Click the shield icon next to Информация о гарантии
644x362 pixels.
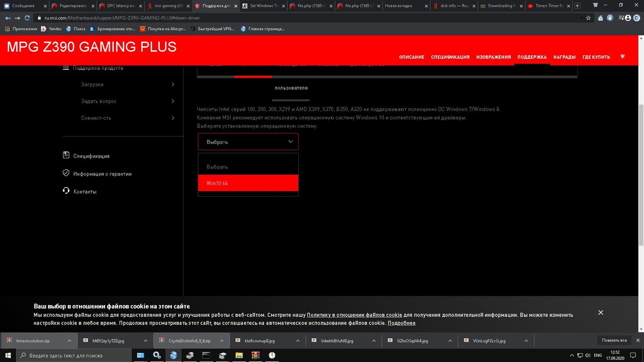[x=66, y=173]
